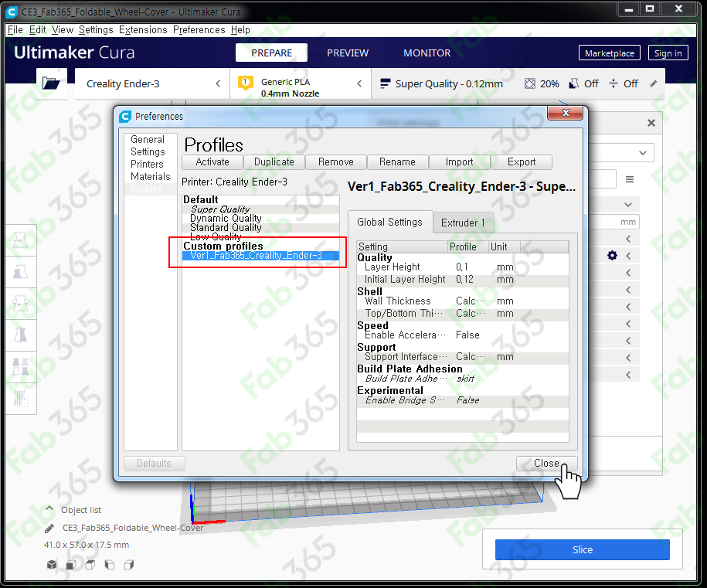This screenshot has height=588, width=707.
Task: Select the Ver1_Fab365_Creality_Ender-3 custom profile
Action: 260,256
